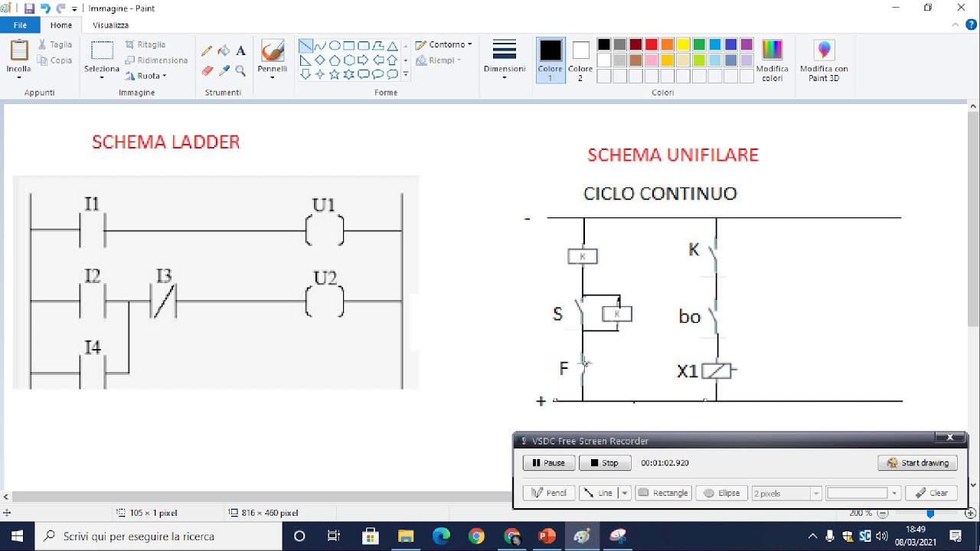Stop the VSDC recording
Viewport: 980px width, 551px height.
(605, 463)
